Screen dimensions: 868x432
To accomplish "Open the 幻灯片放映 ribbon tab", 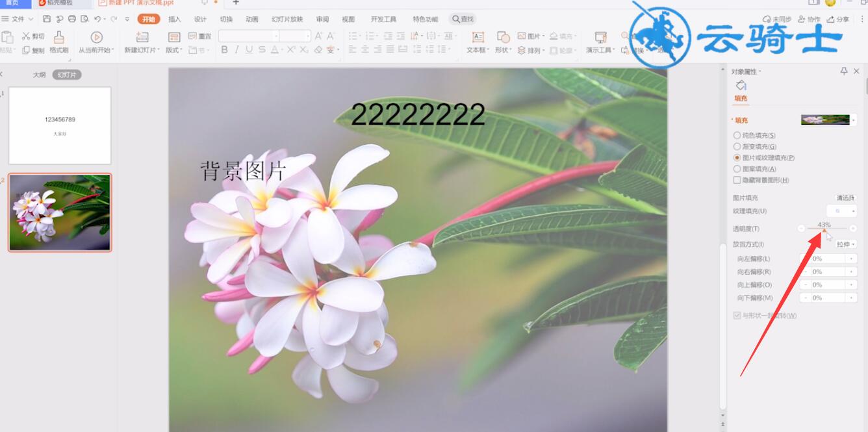I will coord(287,19).
